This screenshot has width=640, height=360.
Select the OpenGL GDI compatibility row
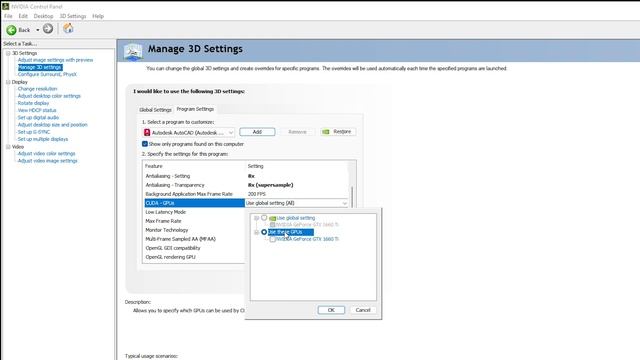[194, 248]
